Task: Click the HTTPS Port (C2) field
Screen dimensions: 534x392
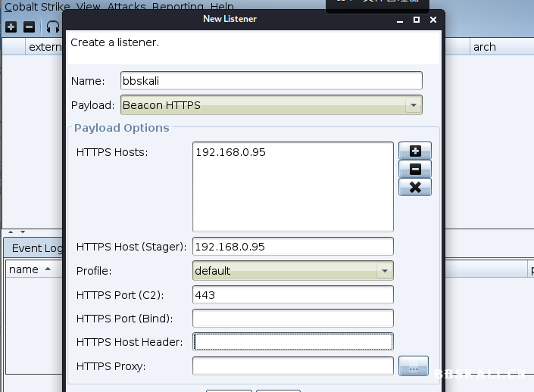Action: click(292, 294)
